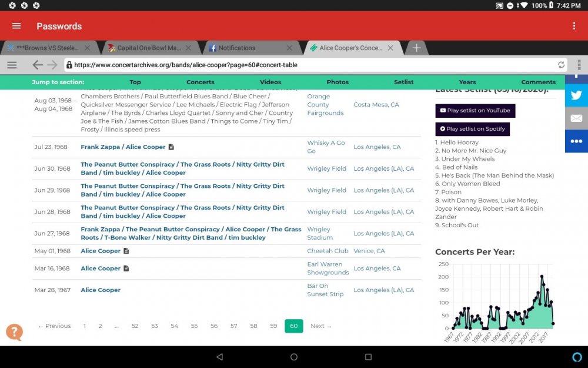Screen dimensions: 588x368
Task: Share page via email envelope icon
Action: (x=576, y=118)
